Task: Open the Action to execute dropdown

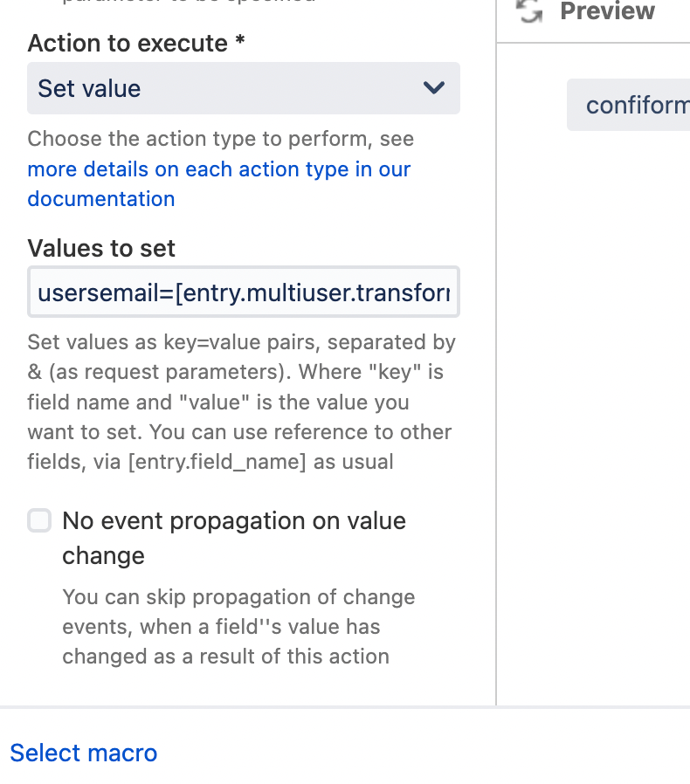Action: [x=244, y=88]
